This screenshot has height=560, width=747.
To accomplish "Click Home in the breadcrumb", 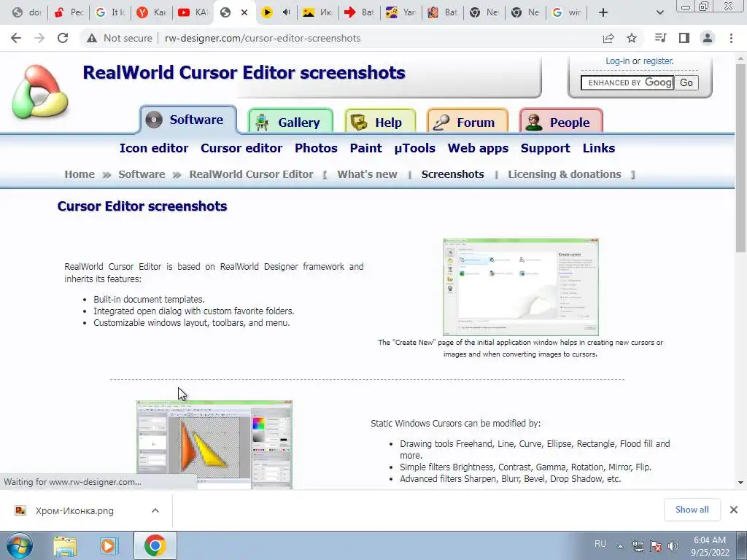I will (x=80, y=174).
